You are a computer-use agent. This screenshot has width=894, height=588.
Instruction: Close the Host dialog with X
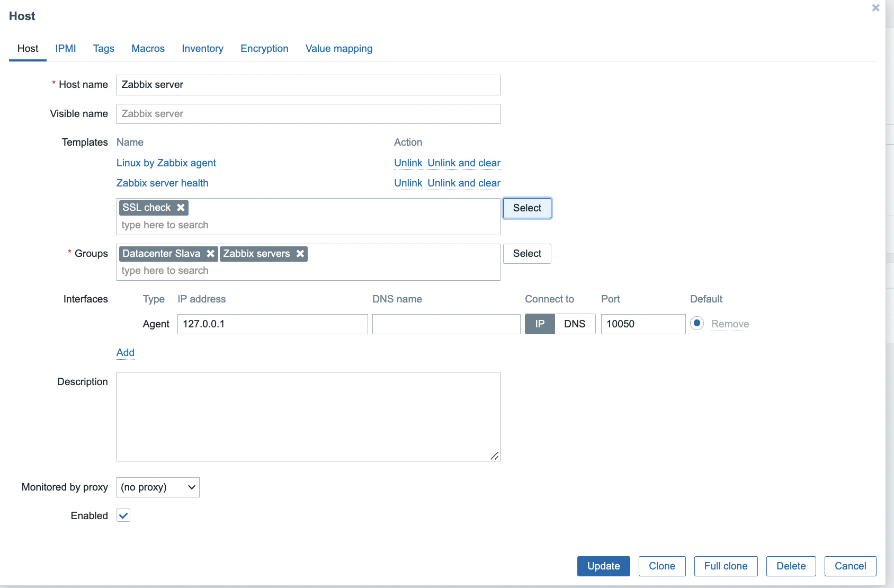(x=875, y=8)
